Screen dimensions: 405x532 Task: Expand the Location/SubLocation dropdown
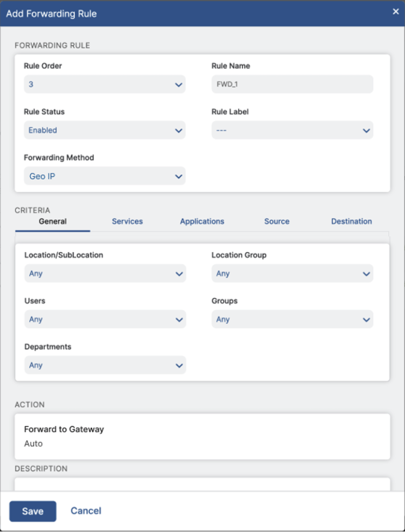tap(105, 274)
